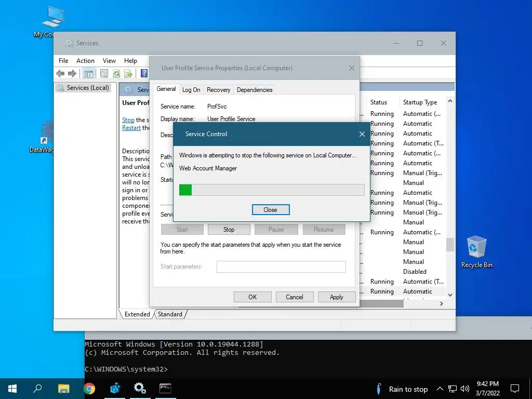The width and height of the screenshot is (532, 399).
Task: Toggle Show/Hide Console Tree toolbar icon
Action: pos(89,73)
